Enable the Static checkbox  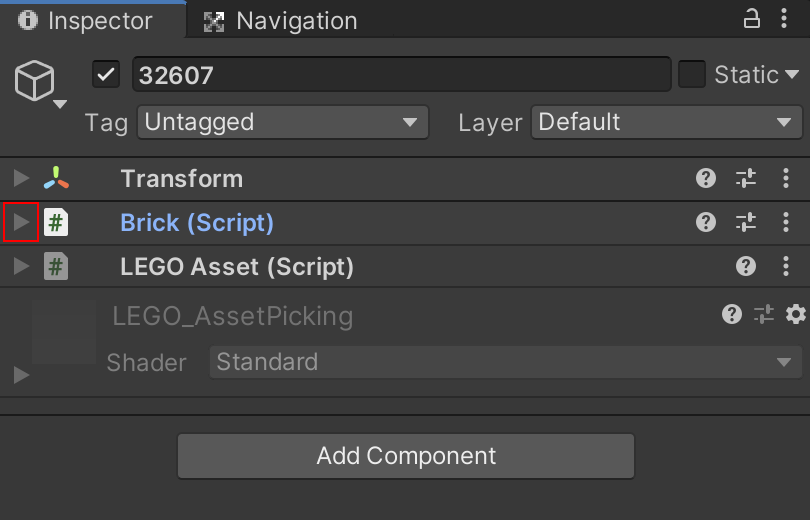coord(692,74)
